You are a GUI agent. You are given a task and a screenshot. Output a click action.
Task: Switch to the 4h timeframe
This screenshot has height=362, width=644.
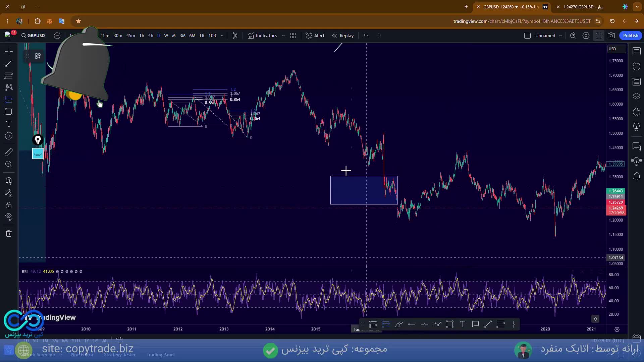(x=151, y=36)
